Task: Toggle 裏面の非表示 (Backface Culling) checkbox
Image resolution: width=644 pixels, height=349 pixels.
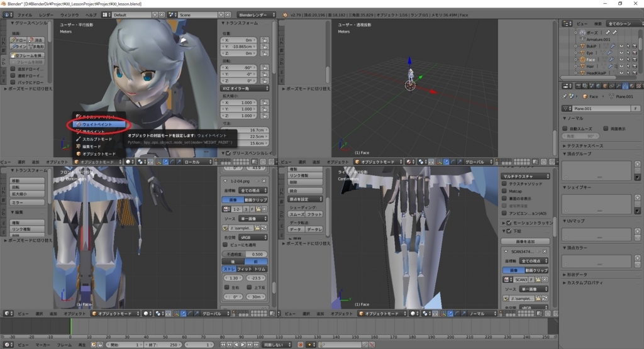Action: pos(504,198)
